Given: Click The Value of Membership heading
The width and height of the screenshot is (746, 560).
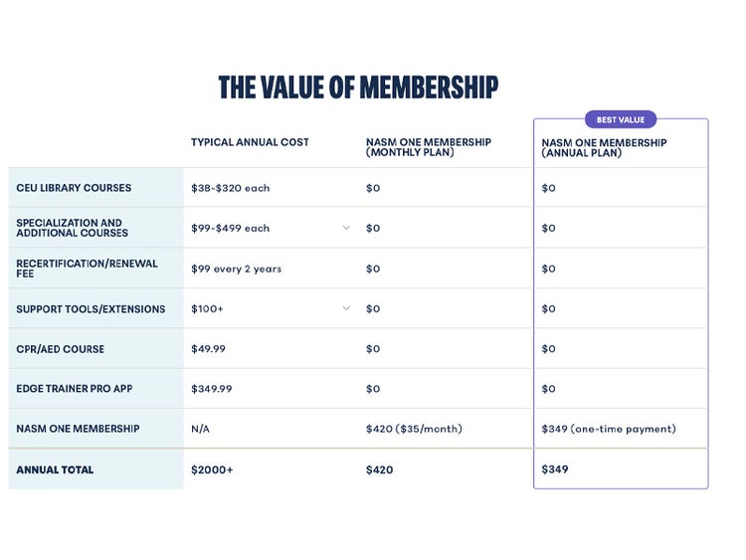Looking at the screenshot, I should tap(358, 88).
